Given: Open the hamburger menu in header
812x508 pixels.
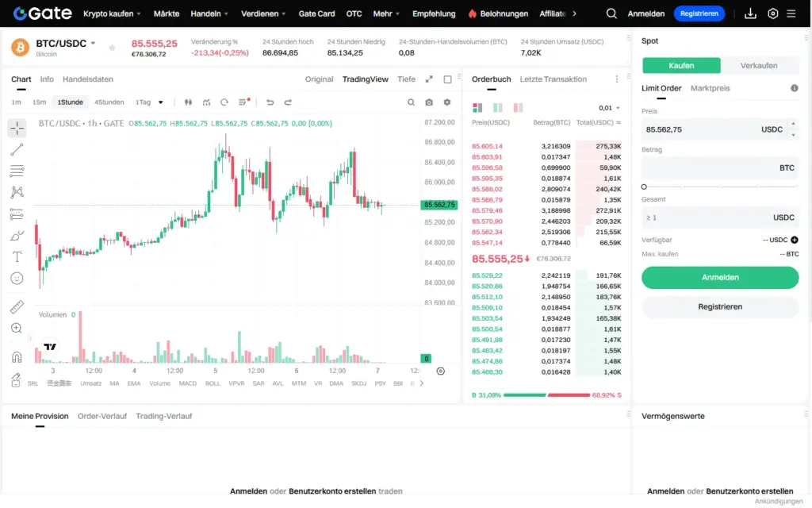Looking at the screenshot, I should click(x=791, y=13).
